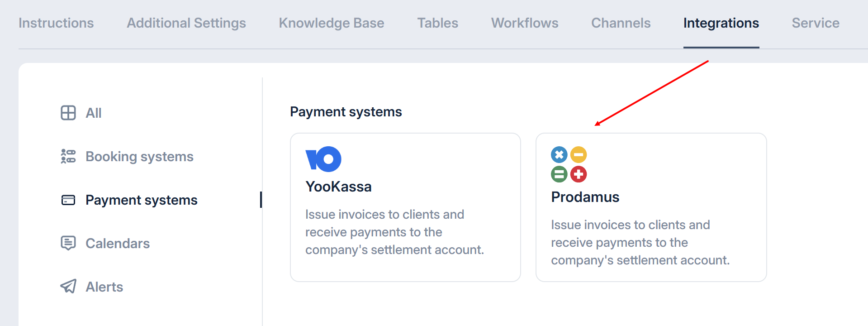Screen dimensions: 868x326
Task: Click the Booking systems list icon
Action: 68,156
